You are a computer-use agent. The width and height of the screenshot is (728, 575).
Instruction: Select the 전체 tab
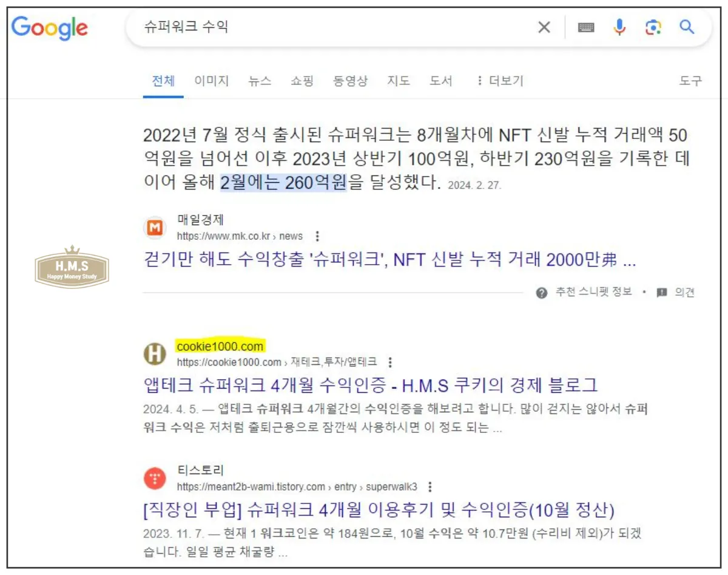pyautogui.click(x=163, y=81)
